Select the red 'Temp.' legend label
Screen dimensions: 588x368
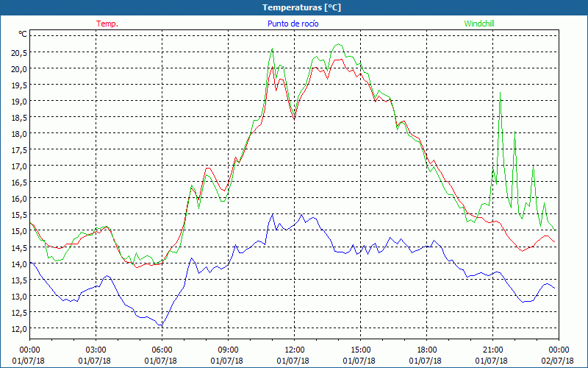coord(107,24)
